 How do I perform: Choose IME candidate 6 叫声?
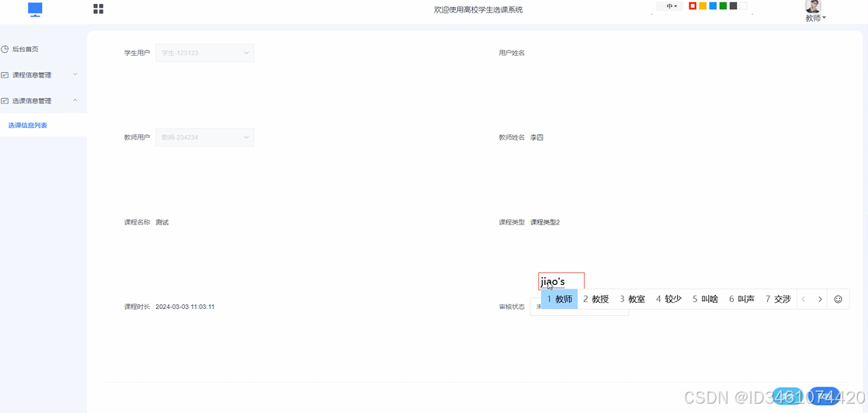click(x=741, y=299)
